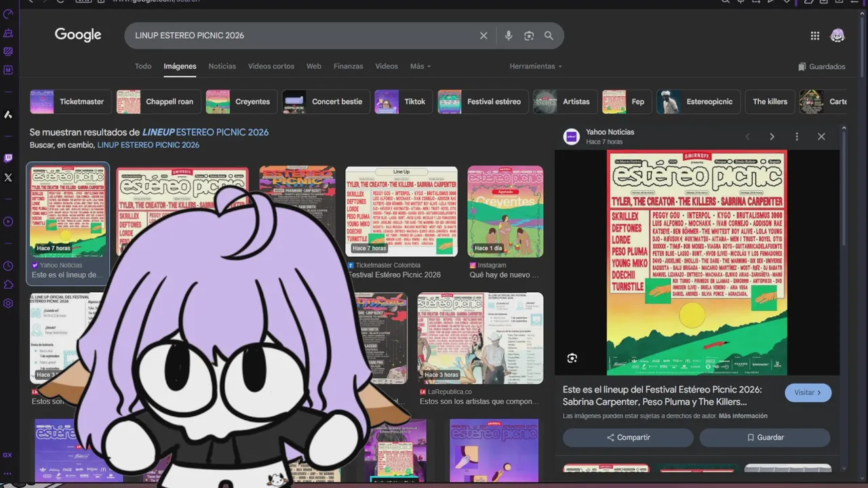Click the Visitar button
The height and width of the screenshot is (488, 868).
point(808,392)
